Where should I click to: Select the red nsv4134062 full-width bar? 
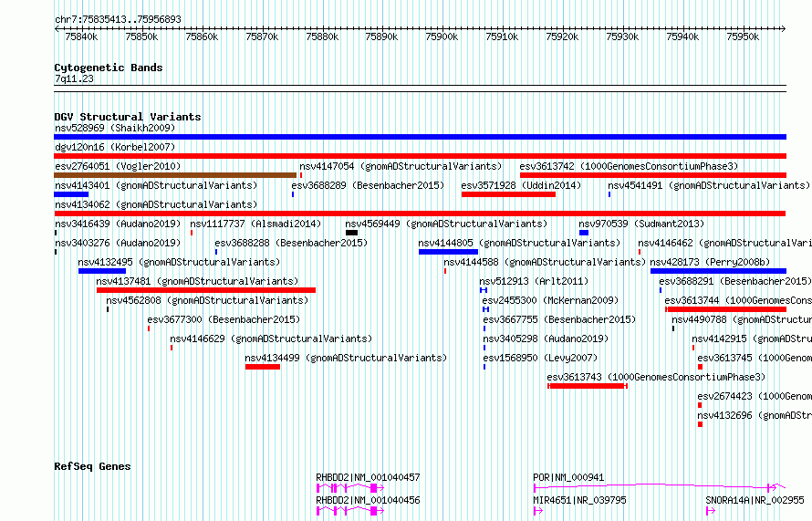(420, 214)
